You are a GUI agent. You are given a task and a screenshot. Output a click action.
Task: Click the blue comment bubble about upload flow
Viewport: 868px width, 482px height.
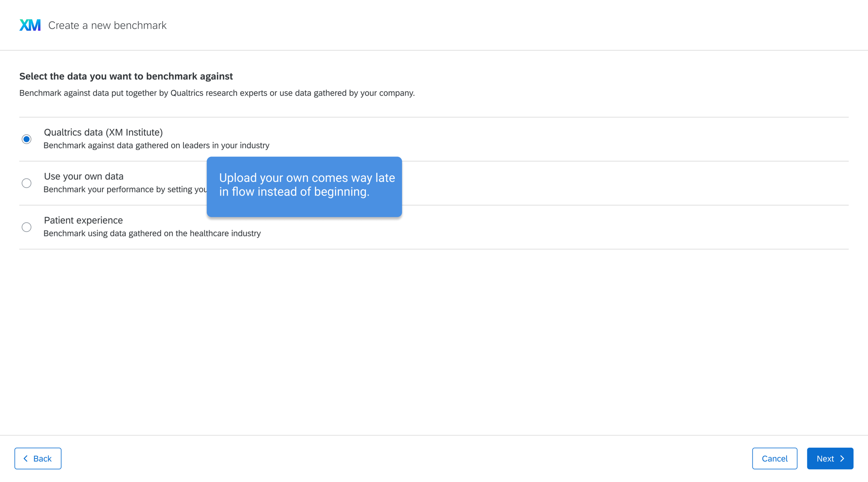click(x=304, y=187)
